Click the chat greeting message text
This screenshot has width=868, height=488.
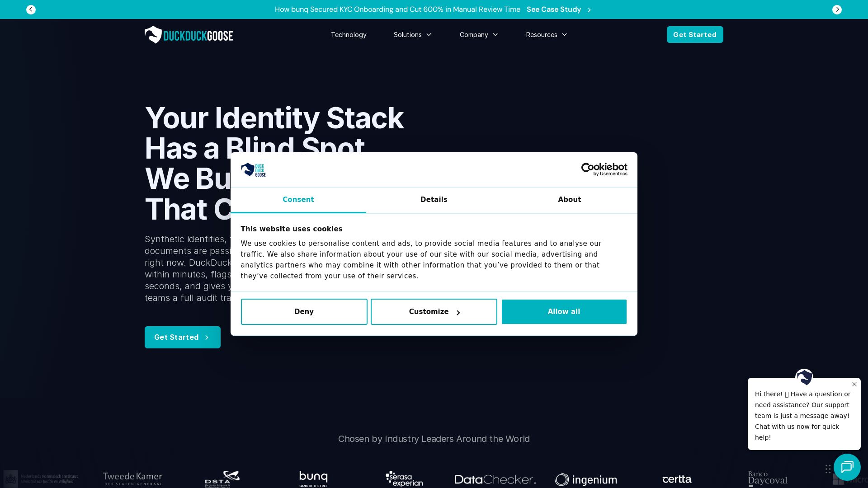(x=802, y=416)
